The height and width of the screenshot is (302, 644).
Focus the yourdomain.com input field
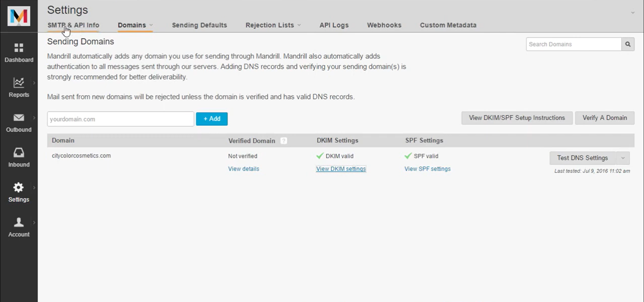pyautogui.click(x=121, y=119)
